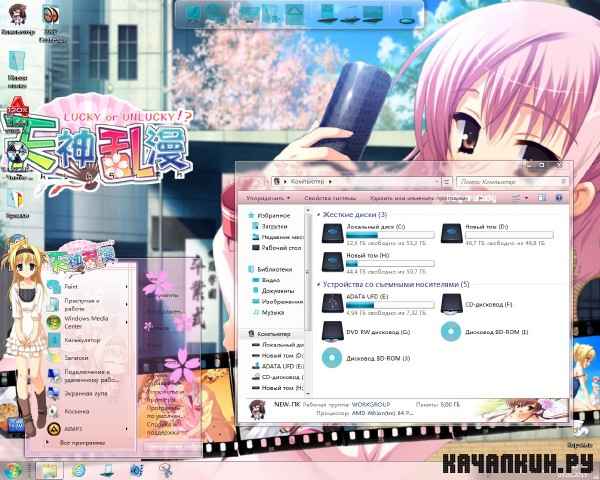Open the gear-shaped taskbar icon

pos(137,470)
